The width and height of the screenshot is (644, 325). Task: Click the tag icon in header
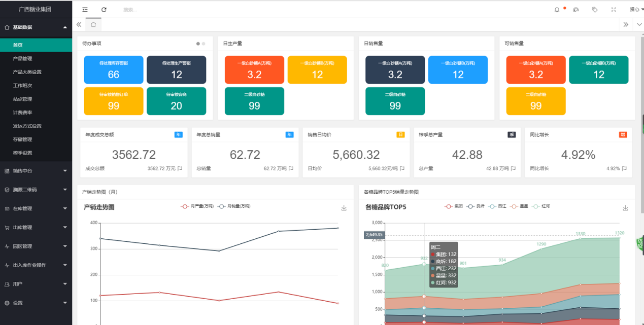(595, 10)
